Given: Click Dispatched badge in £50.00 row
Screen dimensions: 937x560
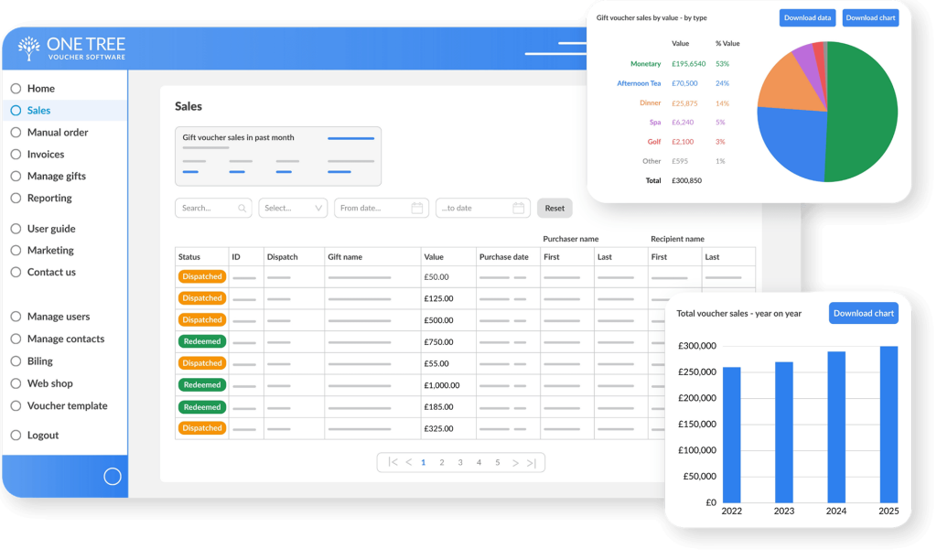Looking at the screenshot, I should (x=202, y=276).
